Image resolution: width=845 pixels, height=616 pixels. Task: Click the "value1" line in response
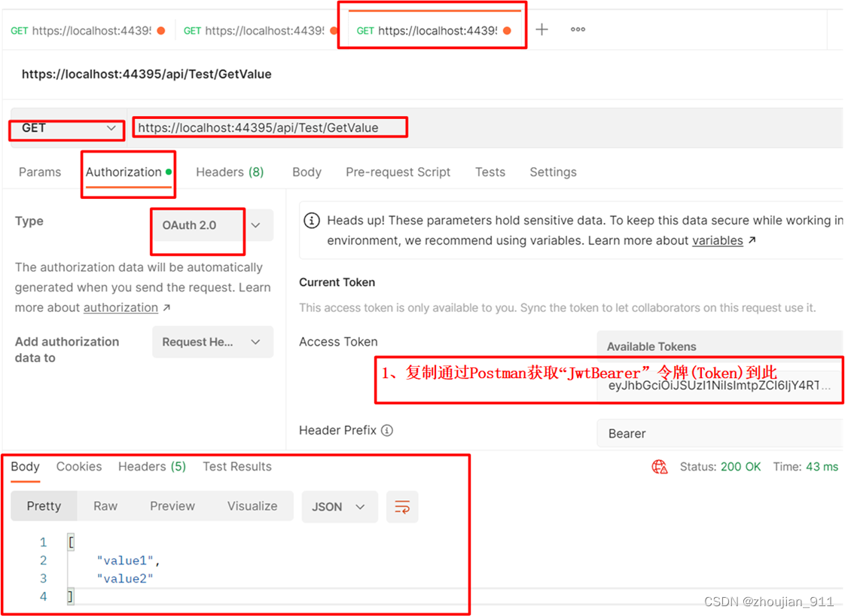128,560
